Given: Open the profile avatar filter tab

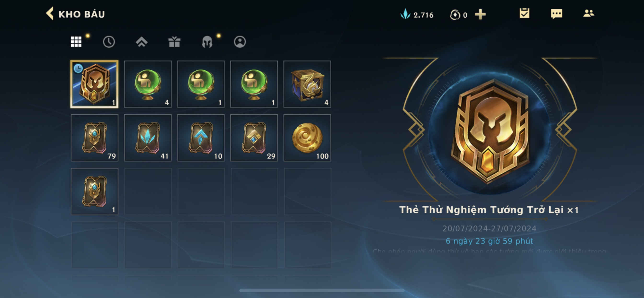Looking at the screenshot, I should [x=240, y=42].
